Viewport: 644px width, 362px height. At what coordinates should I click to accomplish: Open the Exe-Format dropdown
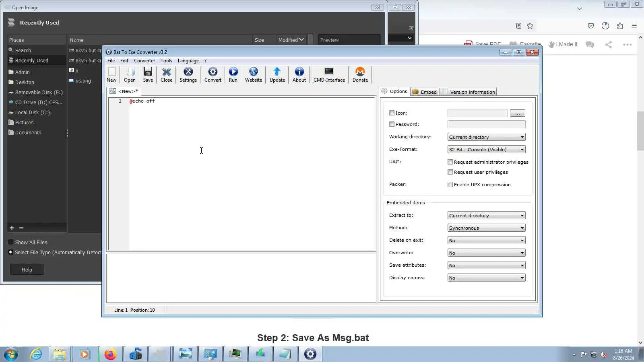(x=486, y=150)
